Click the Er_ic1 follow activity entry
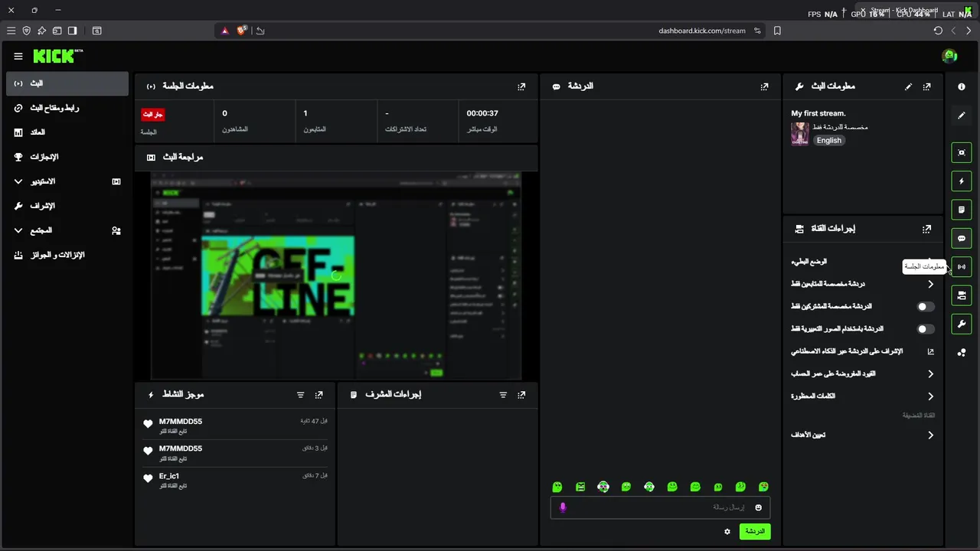The height and width of the screenshot is (551, 980). (x=236, y=480)
